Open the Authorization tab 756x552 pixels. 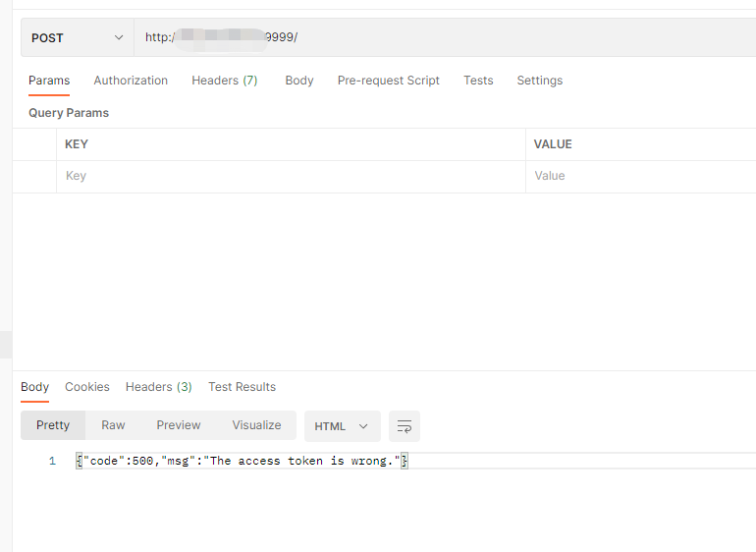point(131,81)
